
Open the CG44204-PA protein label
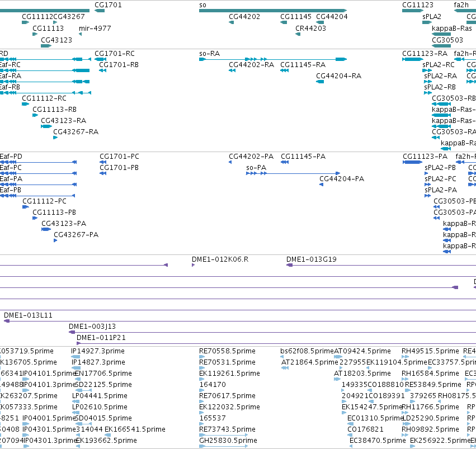click(342, 179)
